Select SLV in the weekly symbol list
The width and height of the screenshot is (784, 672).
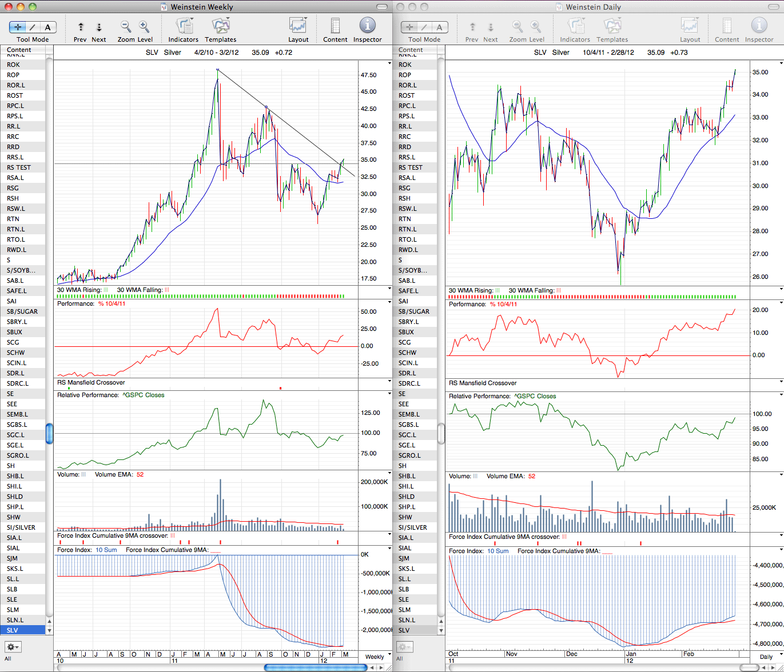tap(23, 630)
